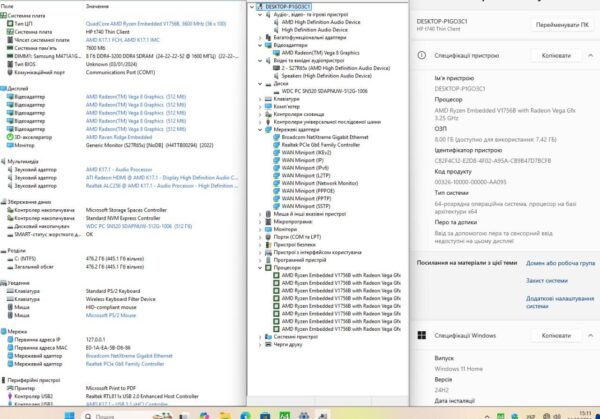Click Копіювати next to Специфікації пристрою
Image resolution: width=600 pixels, height=419 pixels.
(x=556, y=55)
